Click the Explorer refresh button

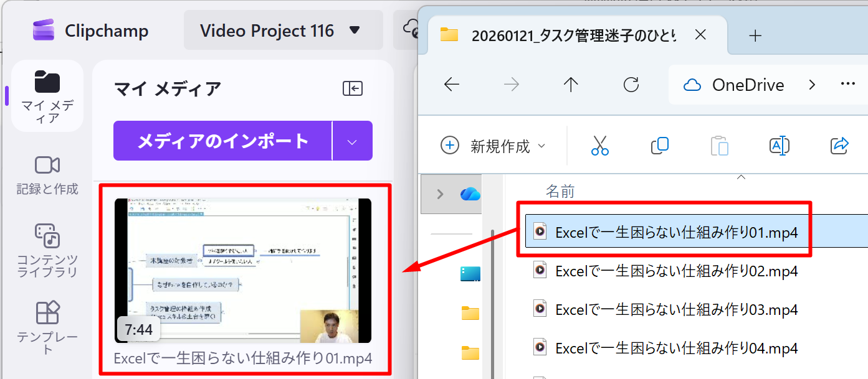[x=631, y=85]
